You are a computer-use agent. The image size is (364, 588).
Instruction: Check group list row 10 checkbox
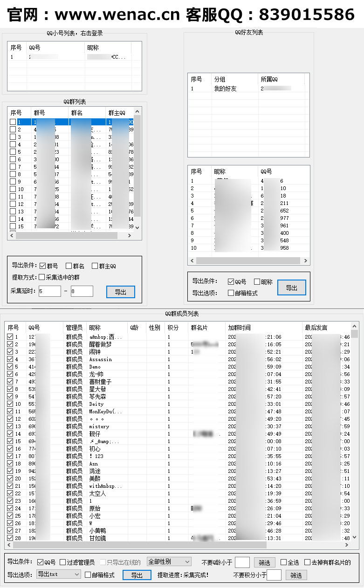(13, 189)
